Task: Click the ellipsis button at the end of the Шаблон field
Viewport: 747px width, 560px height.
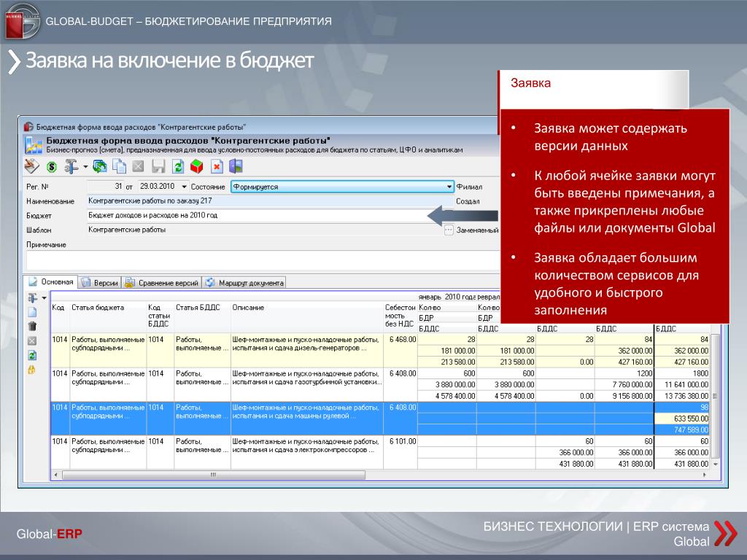Action: click(449, 230)
